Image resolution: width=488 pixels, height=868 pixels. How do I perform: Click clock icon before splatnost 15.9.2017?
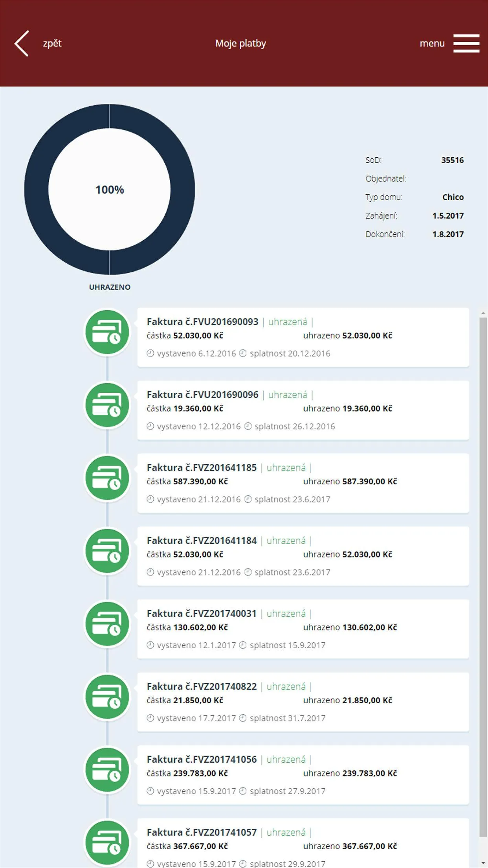click(x=243, y=645)
